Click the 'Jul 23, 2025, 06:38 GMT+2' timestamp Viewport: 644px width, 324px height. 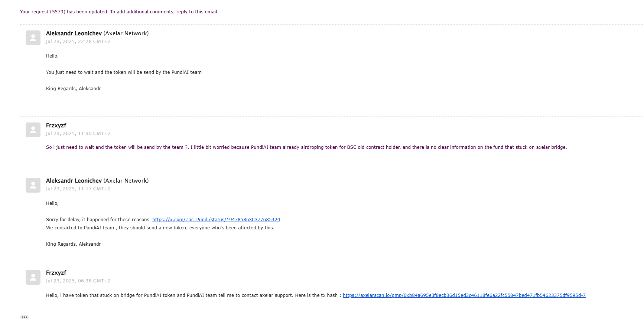coord(78,281)
